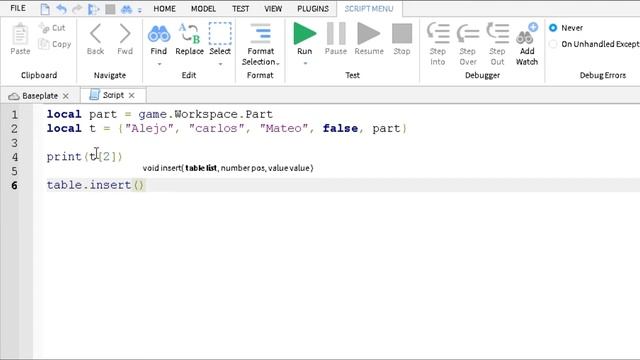Switch to the Script document tab
640x360 pixels.
113,95
